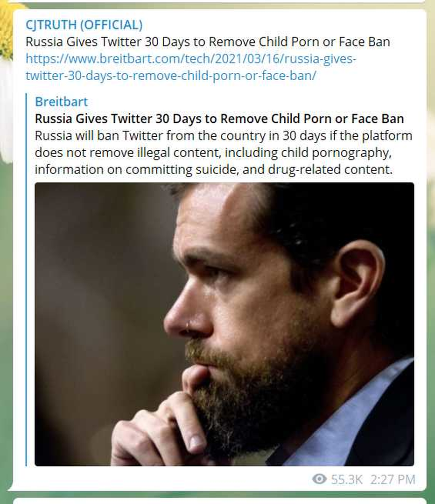Click the URL line starting with twitter-30-days
Image resolution: width=435 pixels, height=504 pixels.
pos(171,76)
